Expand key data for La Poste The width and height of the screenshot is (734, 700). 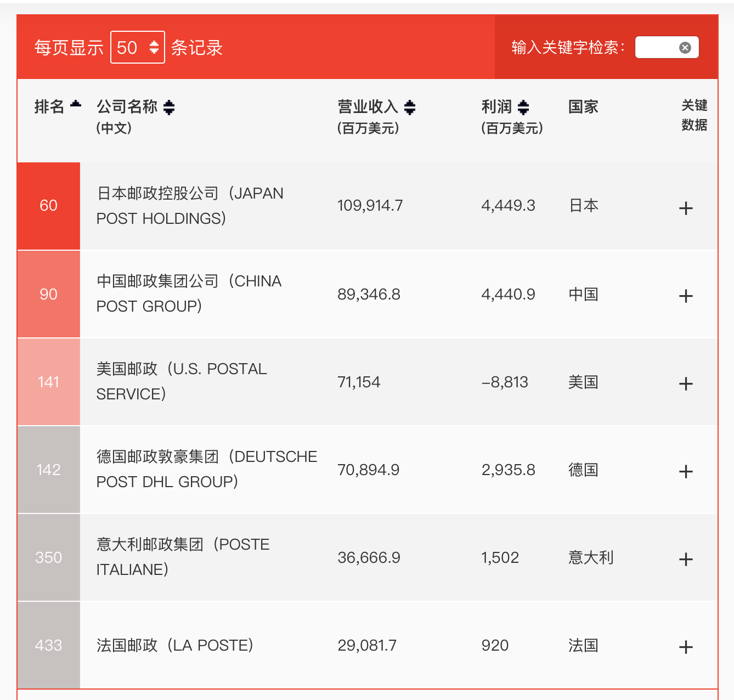click(686, 647)
